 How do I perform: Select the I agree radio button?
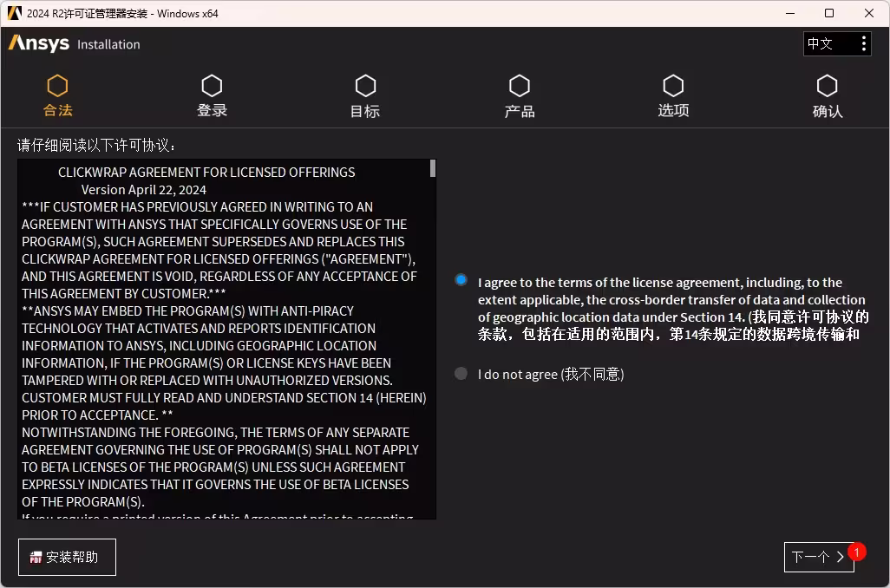[x=461, y=280]
